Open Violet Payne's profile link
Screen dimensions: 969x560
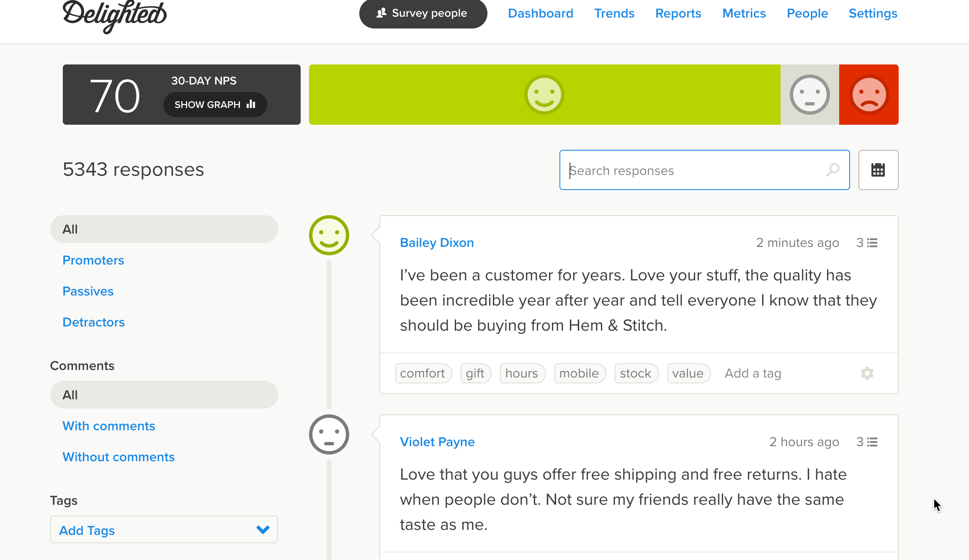(437, 442)
